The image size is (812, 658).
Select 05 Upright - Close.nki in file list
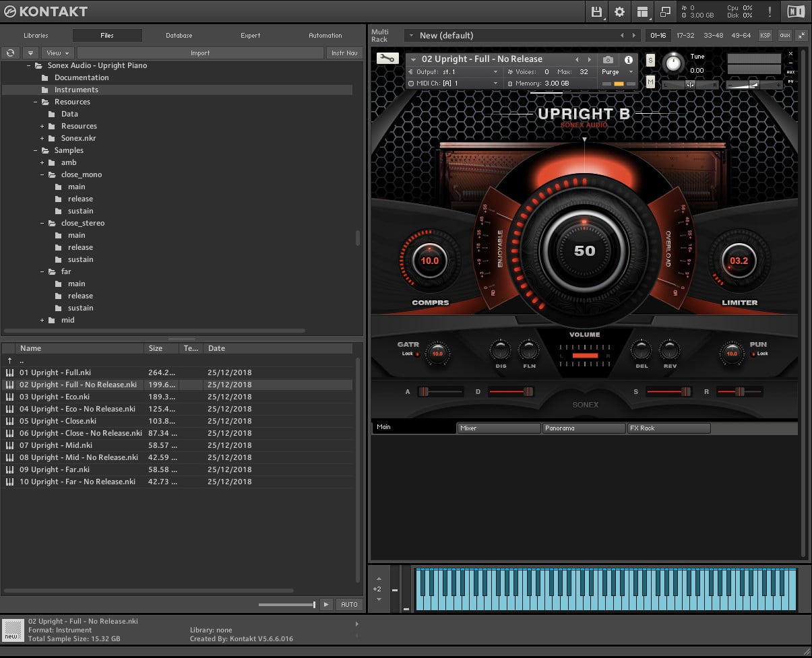(177, 421)
